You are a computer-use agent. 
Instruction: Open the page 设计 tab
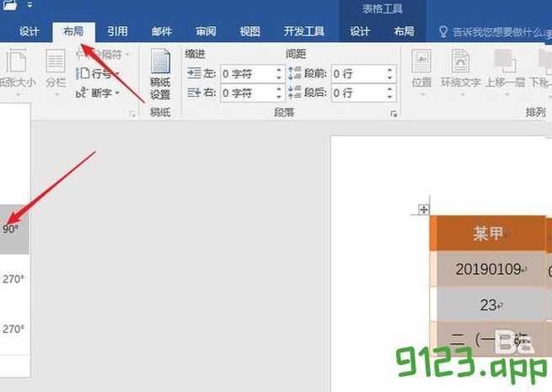[x=29, y=32]
